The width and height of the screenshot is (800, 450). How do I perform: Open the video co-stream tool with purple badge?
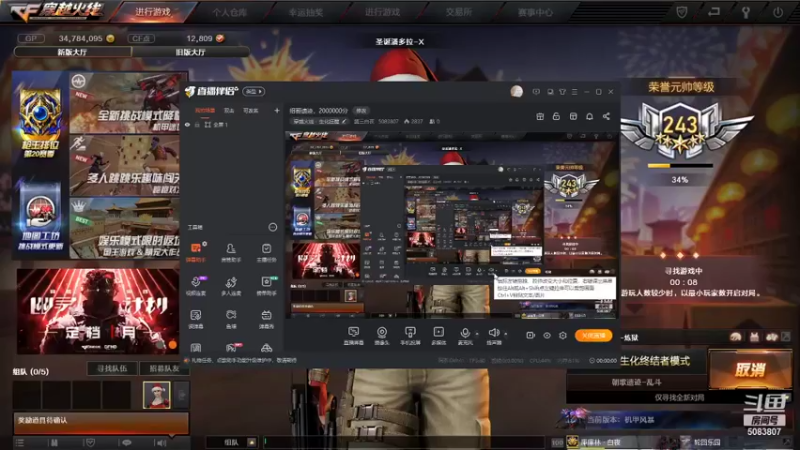196,286
